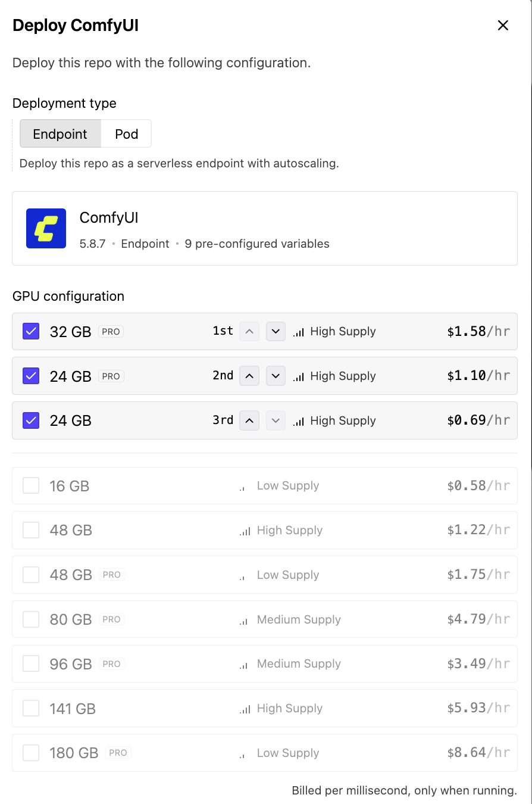The width and height of the screenshot is (532, 804).
Task: Uncheck the $0.69/hr 24 GB GPU checkbox
Action: pos(31,420)
